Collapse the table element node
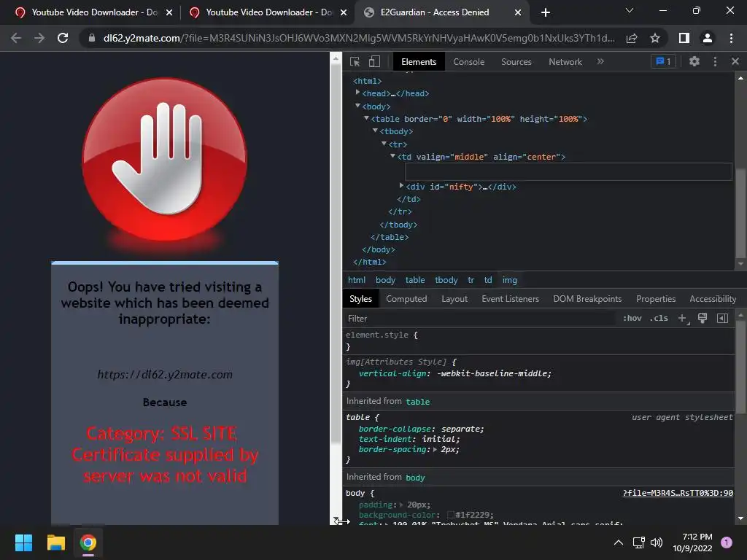This screenshot has height=560, width=747. [366, 118]
